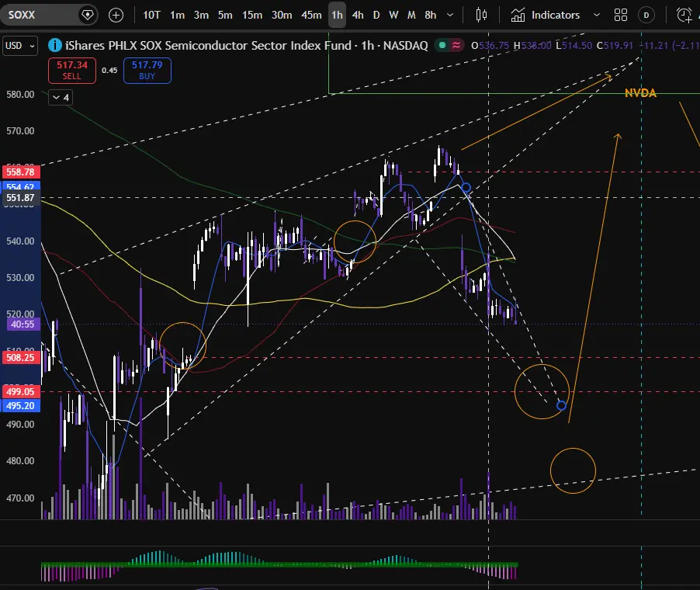700x590 pixels.
Task: Open the Indicators dialog
Action: (x=546, y=16)
